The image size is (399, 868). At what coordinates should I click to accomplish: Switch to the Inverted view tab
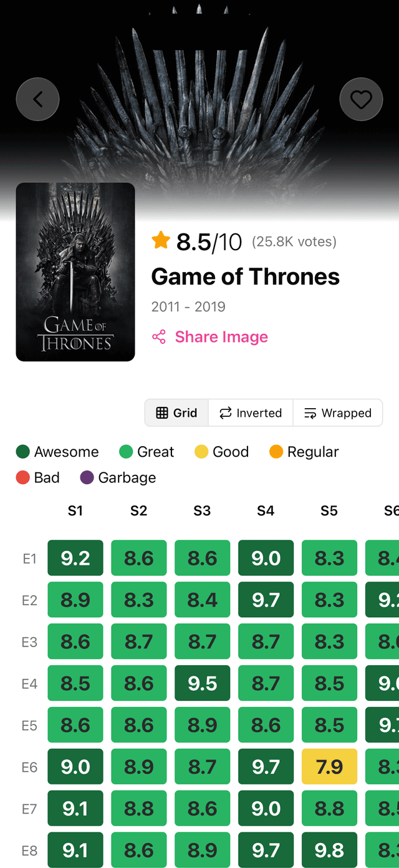[250, 412]
